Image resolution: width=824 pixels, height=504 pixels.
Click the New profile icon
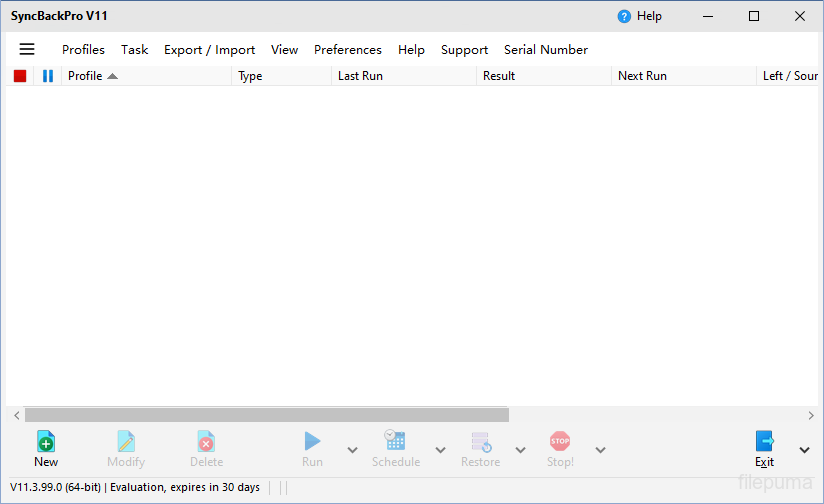point(46,441)
